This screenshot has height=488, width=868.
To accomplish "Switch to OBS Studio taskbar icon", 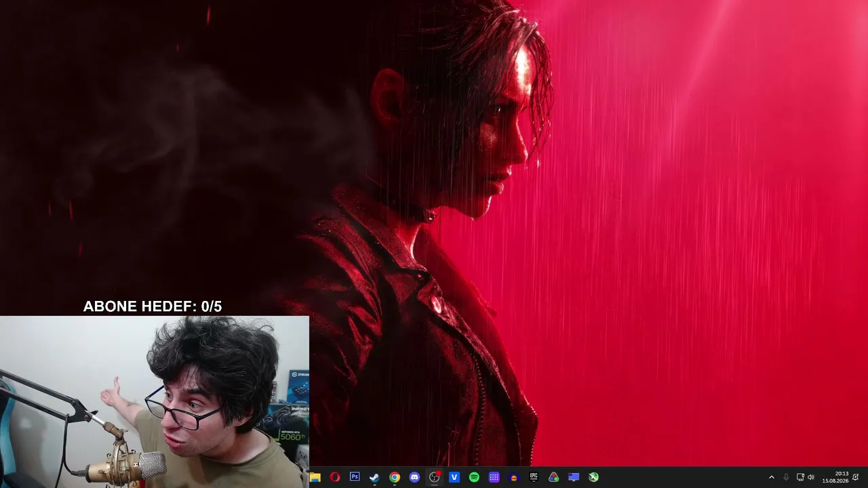I will [435, 477].
